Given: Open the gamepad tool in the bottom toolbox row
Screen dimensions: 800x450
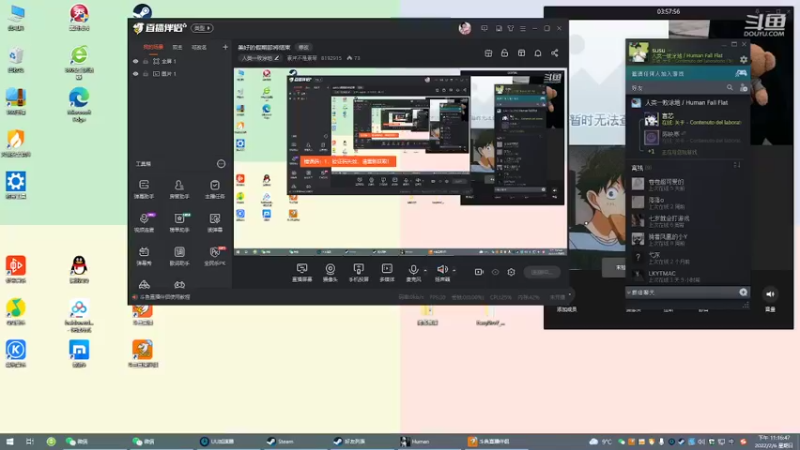Looking at the screenshot, I should tap(179, 284).
